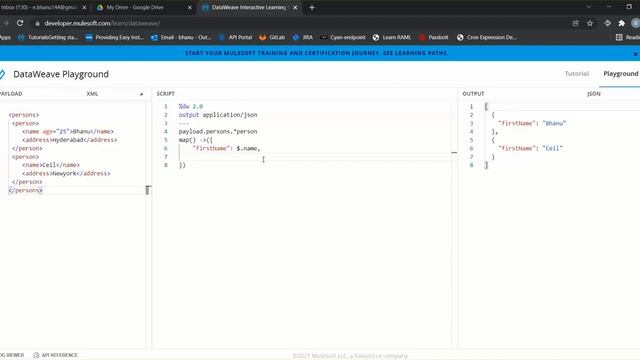Click the '"firstName": $.name,' script line
Screen dimensions: 640x360
tap(226, 148)
